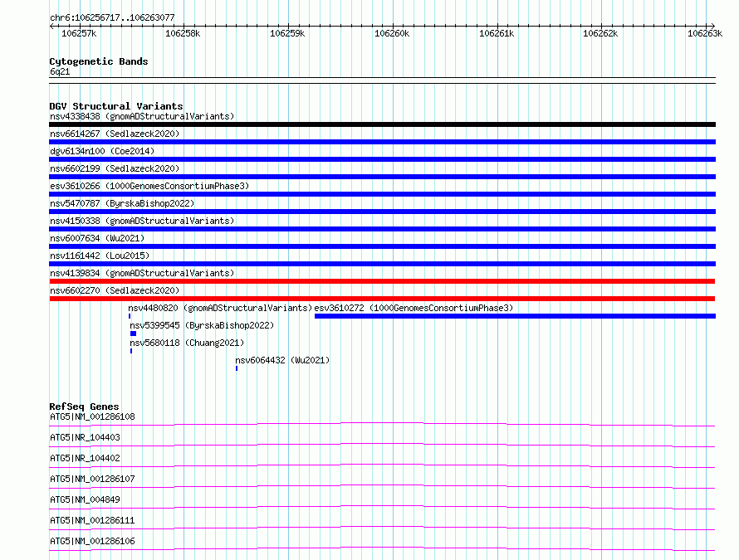The height and width of the screenshot is (560, 739).
Task: Open nsv5470787 (ByrskaBishop2022) variant label
Action: [x=122, y=203]
